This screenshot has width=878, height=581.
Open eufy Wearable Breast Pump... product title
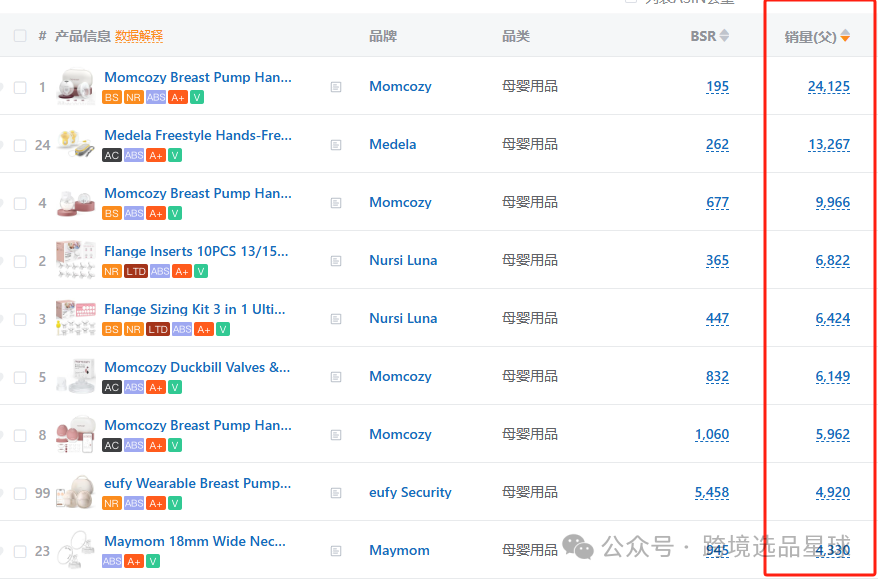point(198,484)
